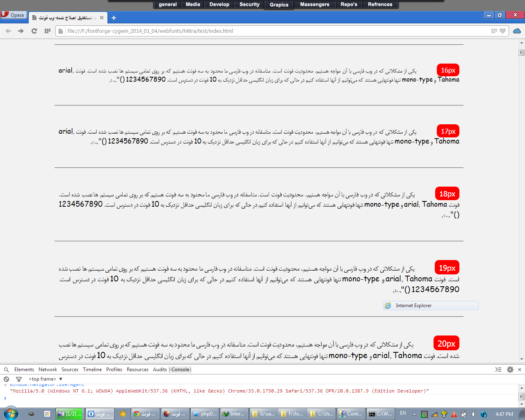This screenshot has height=420, width=525.
Task: Go forward with the forward arrow
Action: click(21, 31)
